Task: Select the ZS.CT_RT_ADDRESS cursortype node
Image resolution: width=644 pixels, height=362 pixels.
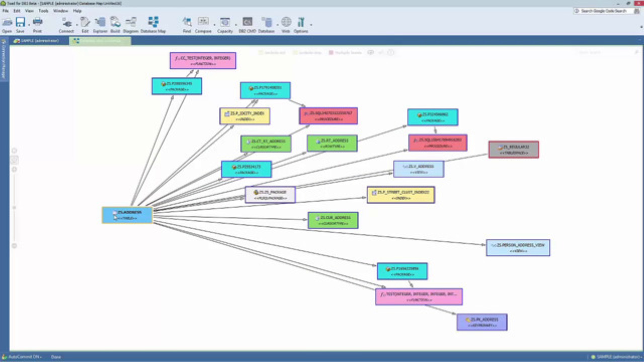Action: (x=266, y=144)
